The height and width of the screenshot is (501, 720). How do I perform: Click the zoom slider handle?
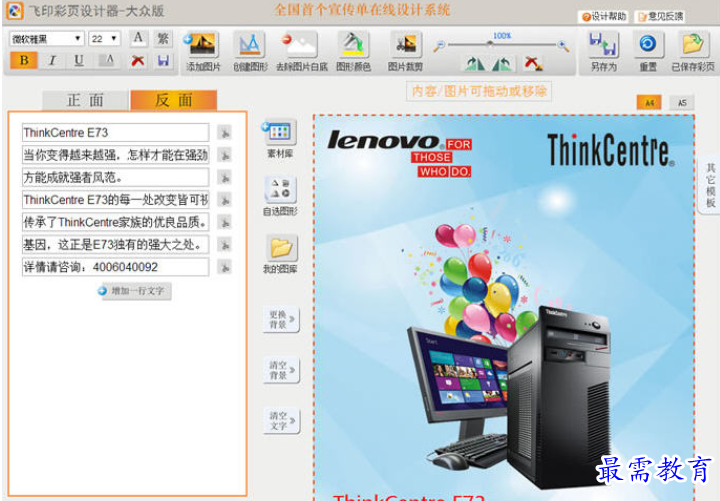tap(490, 44)
